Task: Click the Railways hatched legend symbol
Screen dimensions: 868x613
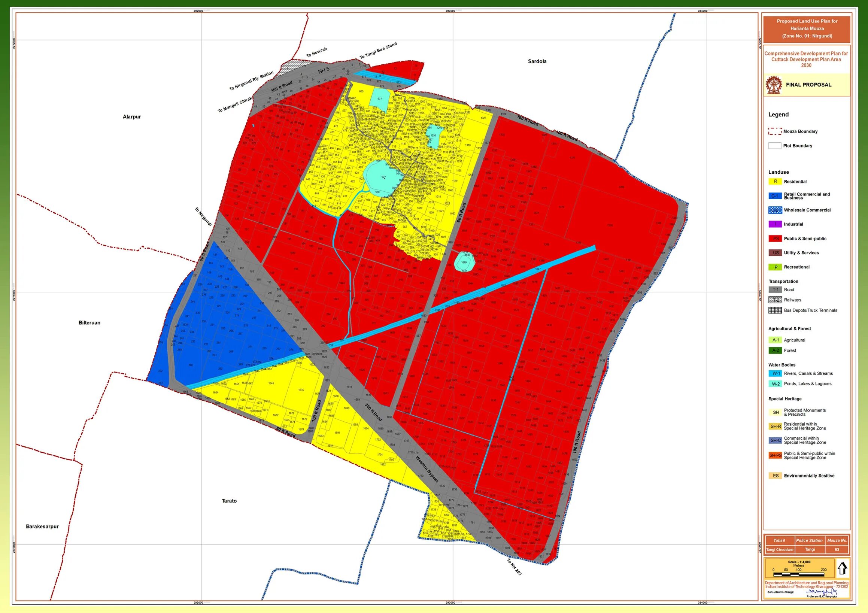Action: click(x=775, y=300)
